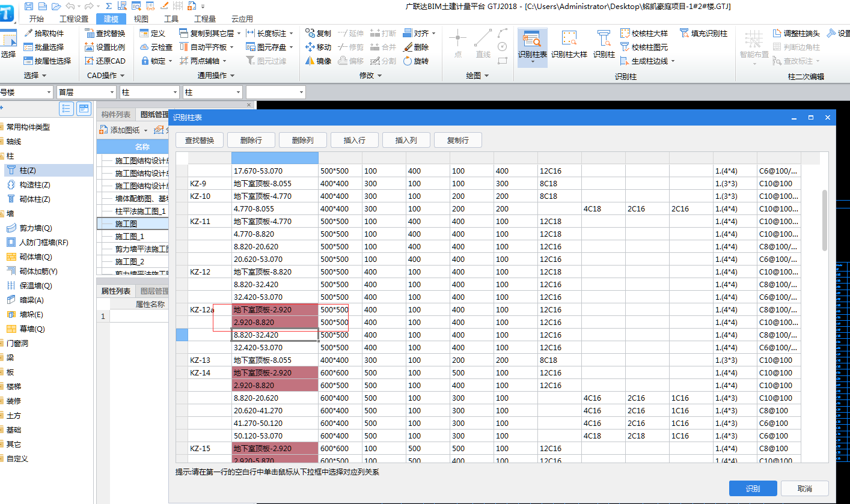Click the 删除行 button
This screenshot has width=850, height=504.
tap(251, 141)
